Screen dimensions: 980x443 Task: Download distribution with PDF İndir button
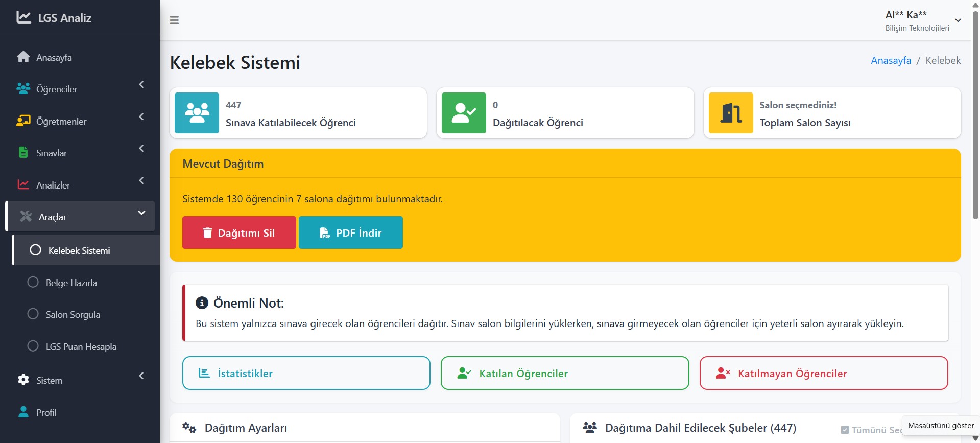tap(350, 232)
